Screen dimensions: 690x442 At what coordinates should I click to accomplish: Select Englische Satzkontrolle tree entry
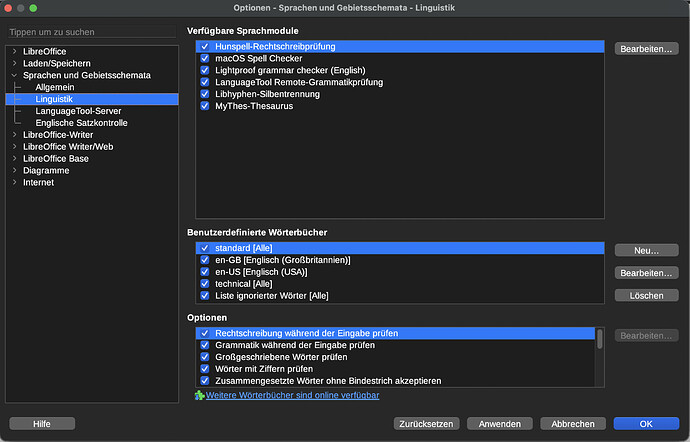coord(81,123)
